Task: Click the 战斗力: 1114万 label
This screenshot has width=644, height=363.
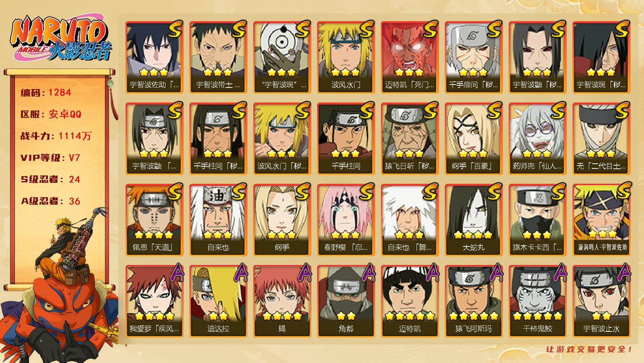Action: tap(56, 136)
